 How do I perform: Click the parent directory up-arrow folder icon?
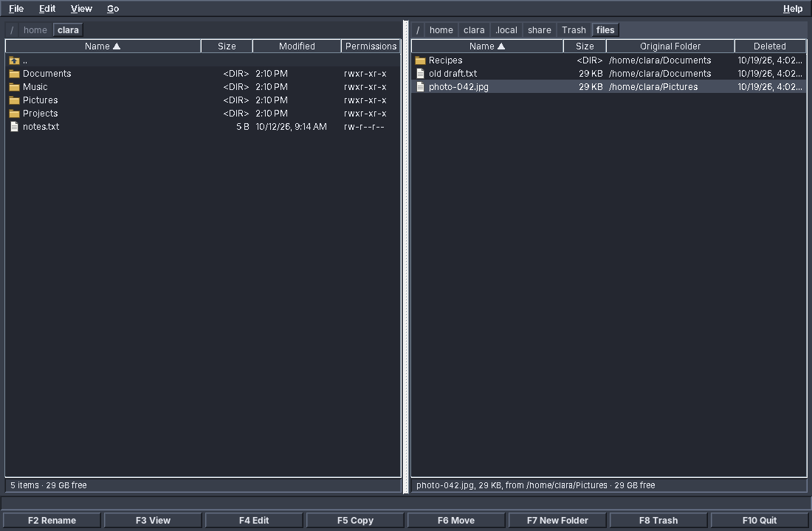[x=15, y=60]
